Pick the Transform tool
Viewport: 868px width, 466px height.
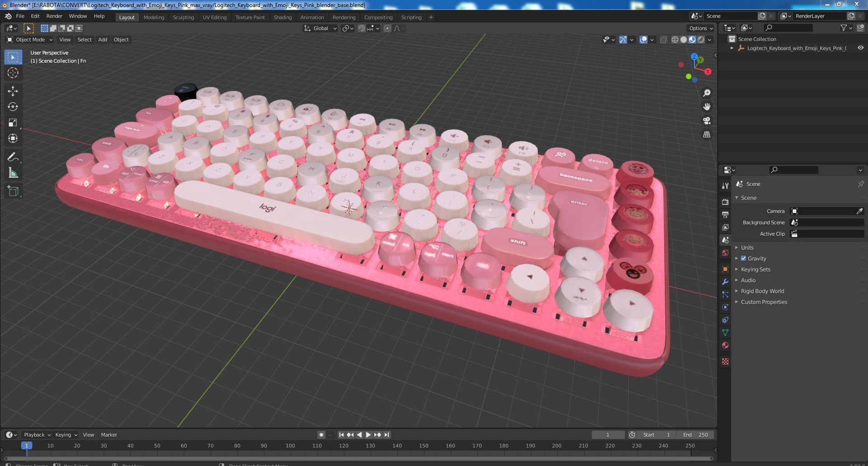(x=13, y=138)
